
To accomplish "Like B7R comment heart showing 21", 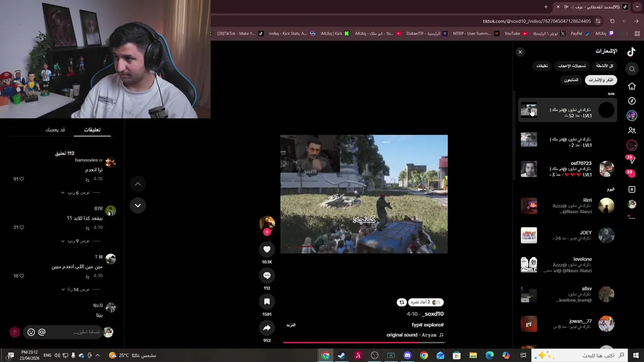I will pos(22,227).
